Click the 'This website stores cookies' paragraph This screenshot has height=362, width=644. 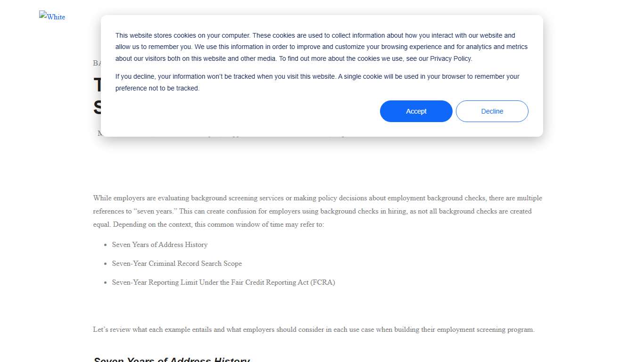point(322,47)
